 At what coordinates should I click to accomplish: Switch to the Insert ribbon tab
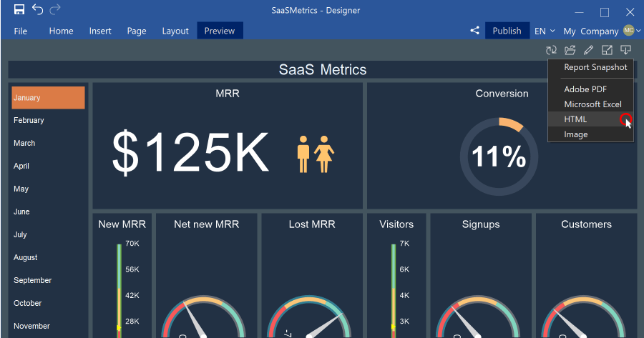[x=100, y=31]
